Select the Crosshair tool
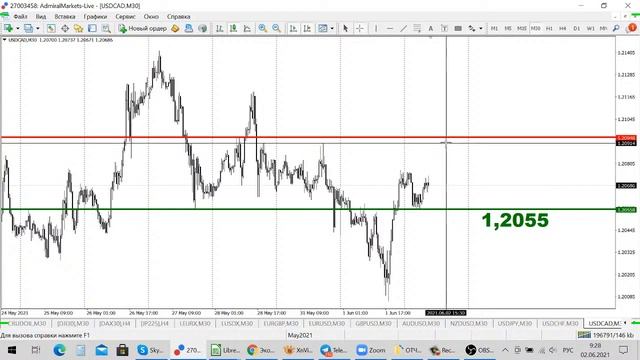 [x=360, y=28]
